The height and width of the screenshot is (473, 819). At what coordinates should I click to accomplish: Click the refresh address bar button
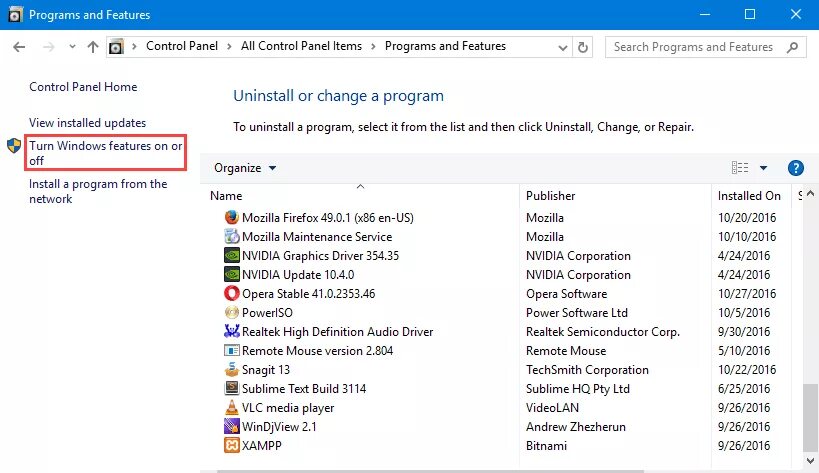point(582,47)
